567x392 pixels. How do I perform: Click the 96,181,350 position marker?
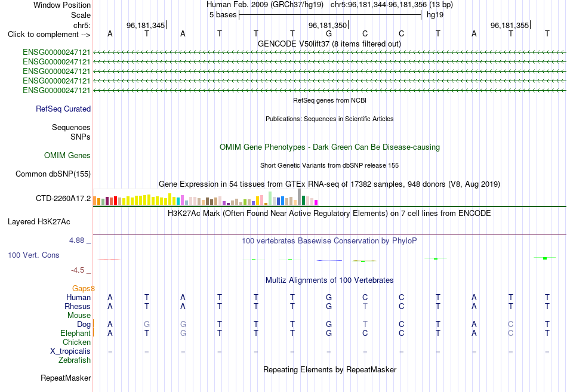pos(328,25)
